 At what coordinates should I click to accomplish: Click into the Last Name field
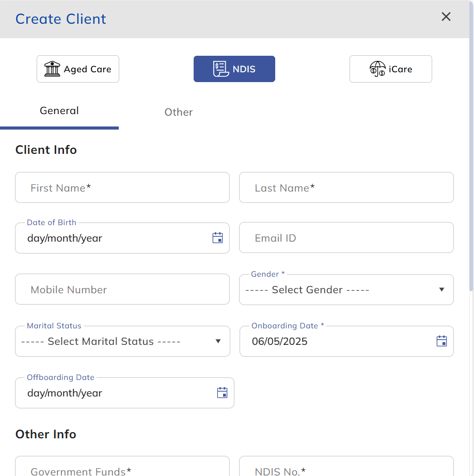[x=346, y=187]
